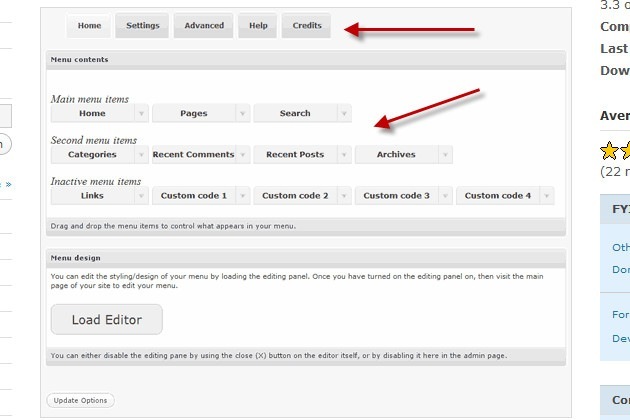Expand the Home menu item dropdown arrow

pos(142,114)
